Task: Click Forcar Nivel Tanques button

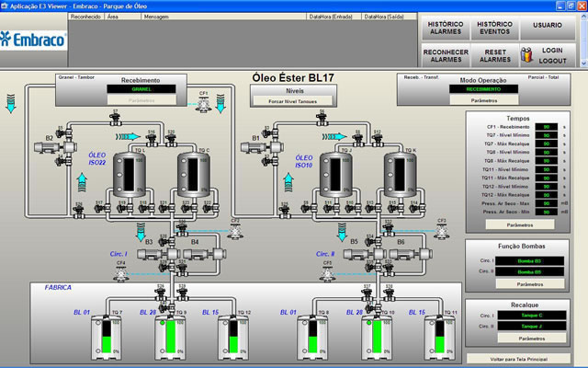Action: pyautogui.click(x=292, y=101)
